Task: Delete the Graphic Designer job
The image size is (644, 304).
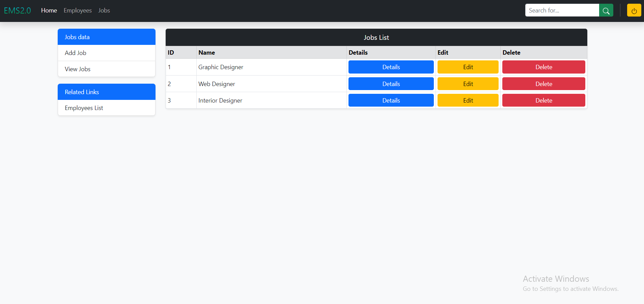Action: click(543, 67)
